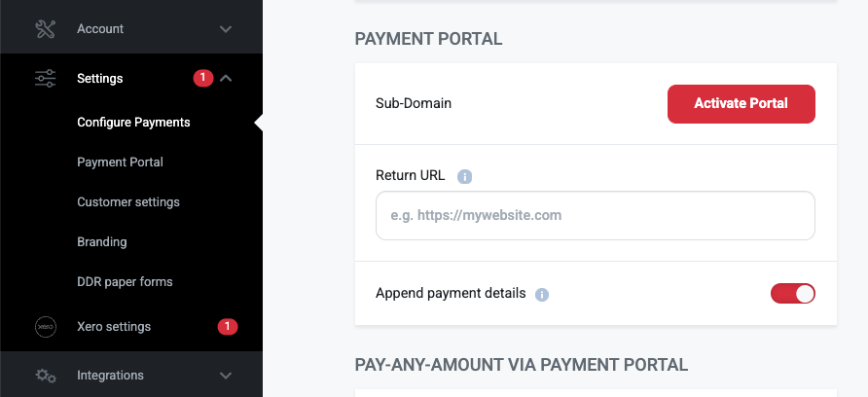
Task: Open Xero settings from the sidebar
Action: point(114,327)
